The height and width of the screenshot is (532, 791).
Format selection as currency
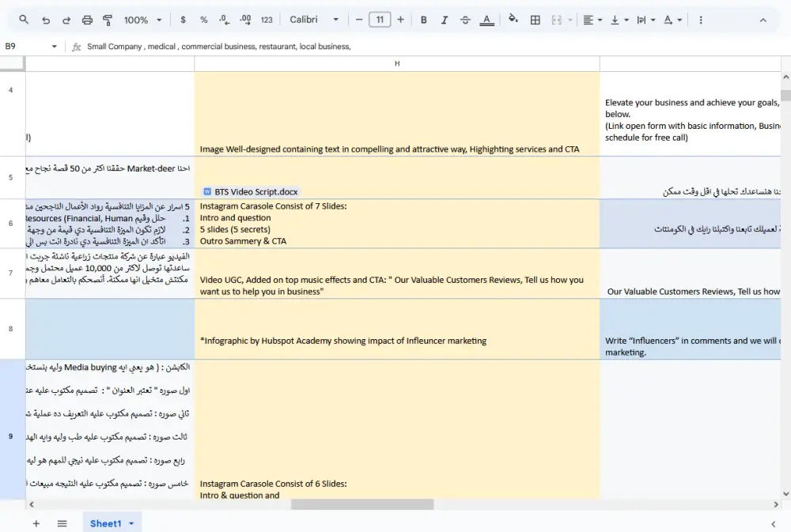pyautogui.click(x=184, y=20)
